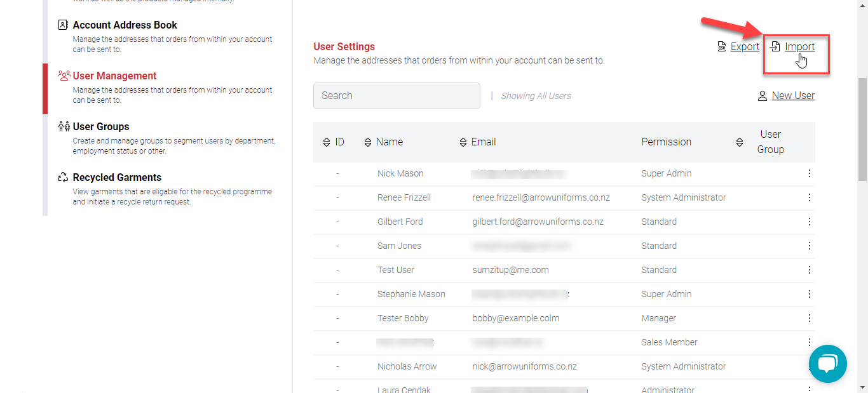Click the User Management people icon
This screenshot has height=393, width=868.
(x=64, y=76)
